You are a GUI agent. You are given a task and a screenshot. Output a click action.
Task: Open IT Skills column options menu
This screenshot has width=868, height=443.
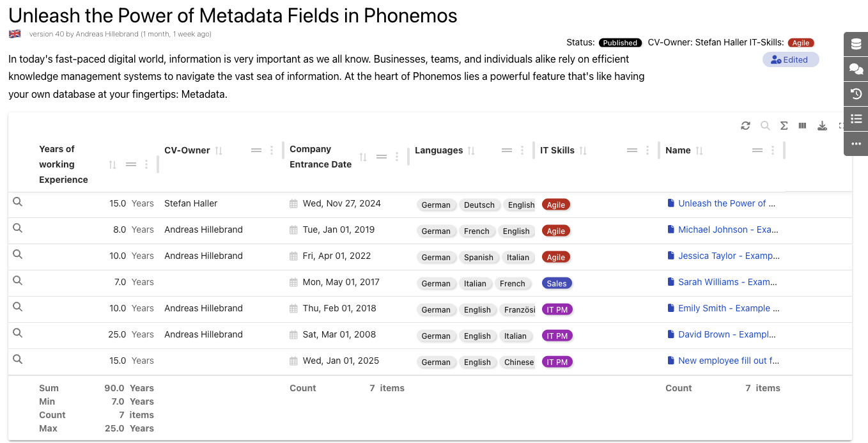pos(647,151)
